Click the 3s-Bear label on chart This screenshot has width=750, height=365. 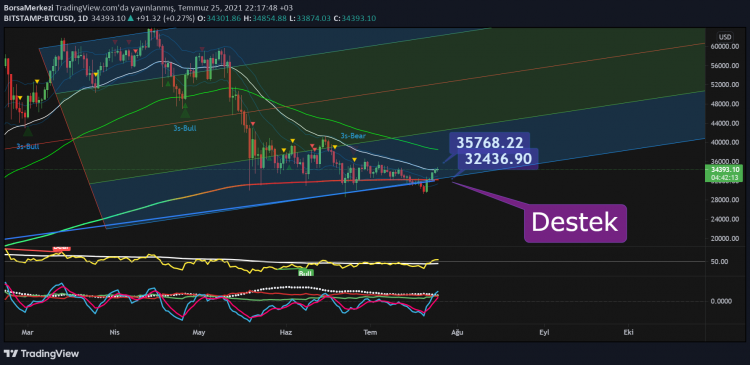click(x=353, y=136)
